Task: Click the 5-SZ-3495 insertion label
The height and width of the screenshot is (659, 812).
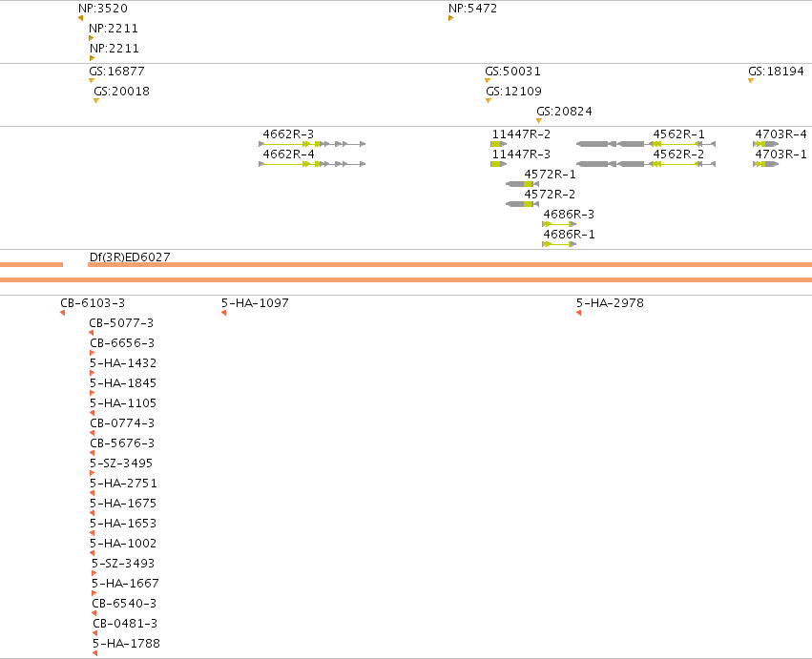Action: (120, 463)
